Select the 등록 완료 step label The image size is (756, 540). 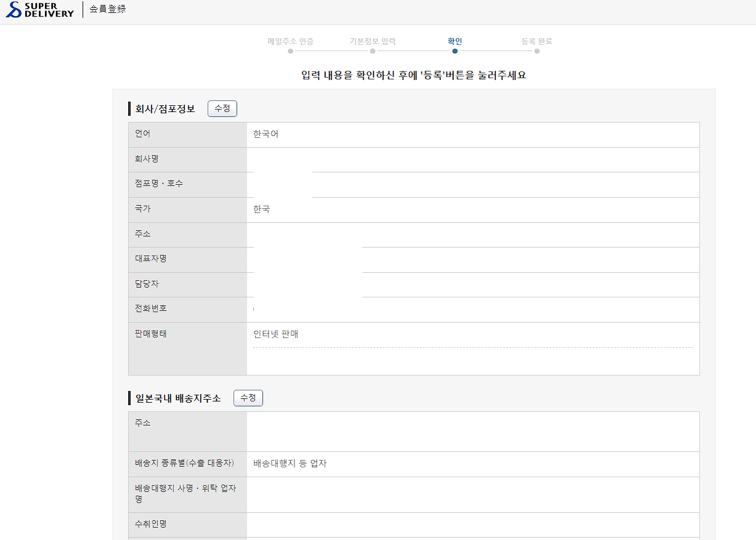click(x=537, y=41)
